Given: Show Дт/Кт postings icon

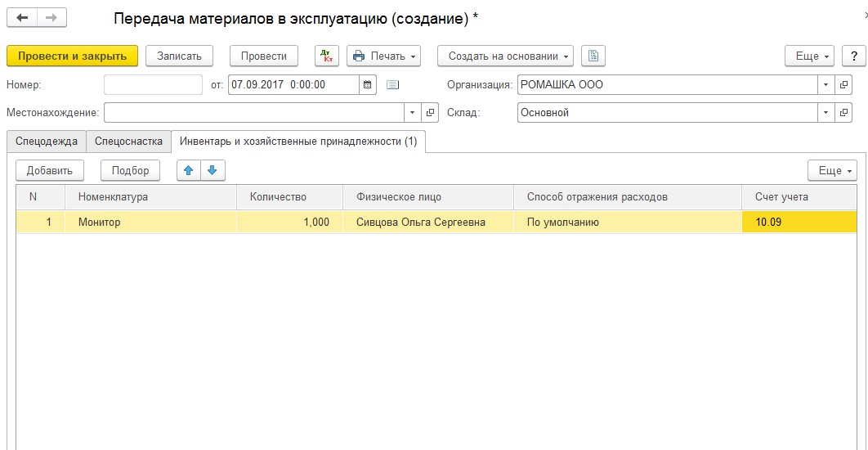Looking at the screenshot, I should point(327,56).
